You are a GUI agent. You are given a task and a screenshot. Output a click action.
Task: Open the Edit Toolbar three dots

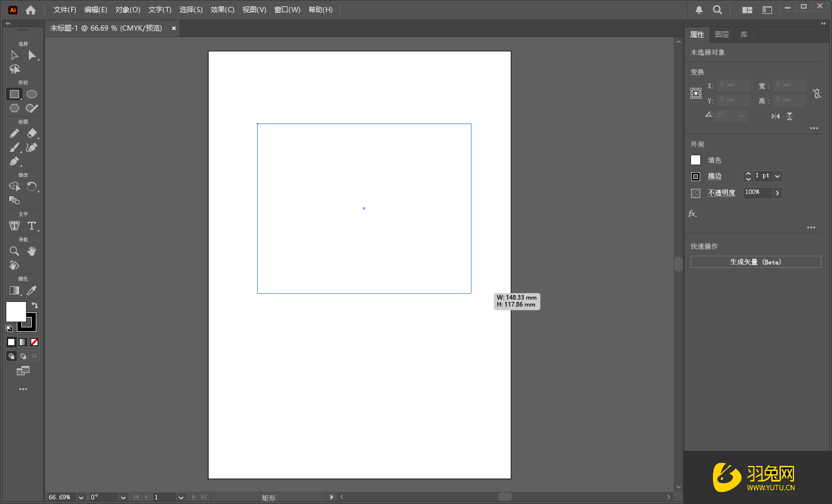coord(23,389)
